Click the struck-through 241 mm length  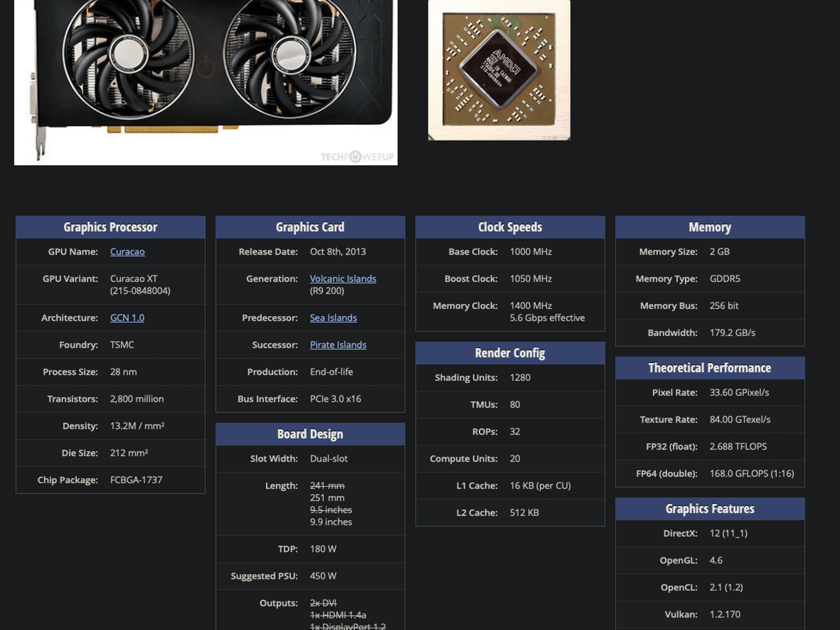327,486
